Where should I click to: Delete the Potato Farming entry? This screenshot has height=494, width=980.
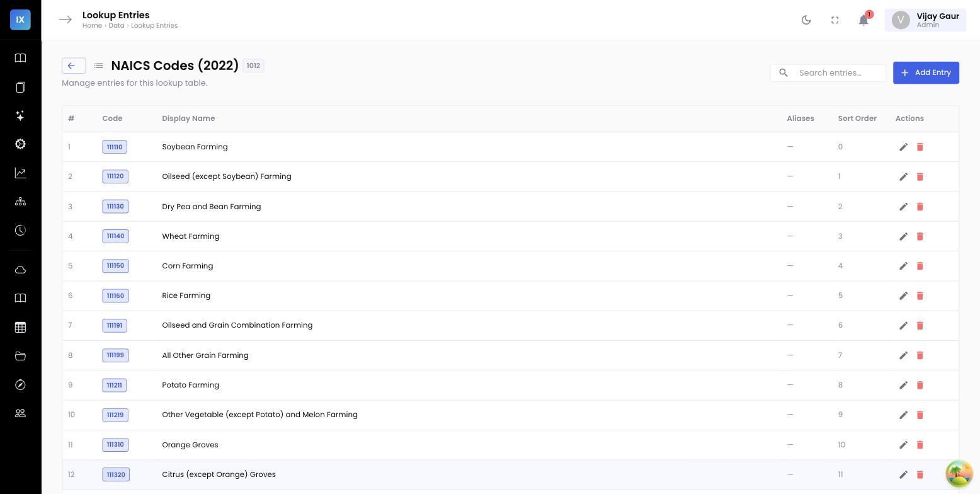(x=920, y=385)
